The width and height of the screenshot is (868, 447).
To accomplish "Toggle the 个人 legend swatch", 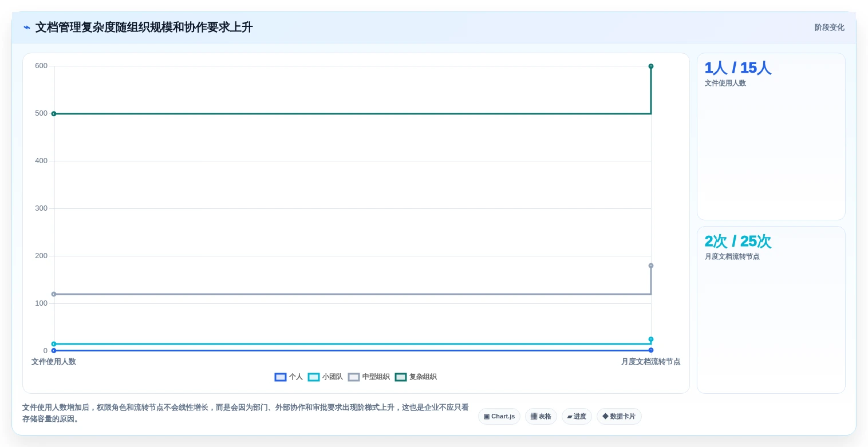I will 281,377.
